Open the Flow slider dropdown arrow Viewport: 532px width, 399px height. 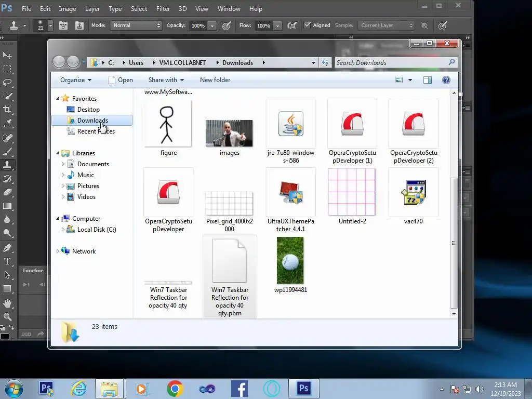click(x=277, y=26)
